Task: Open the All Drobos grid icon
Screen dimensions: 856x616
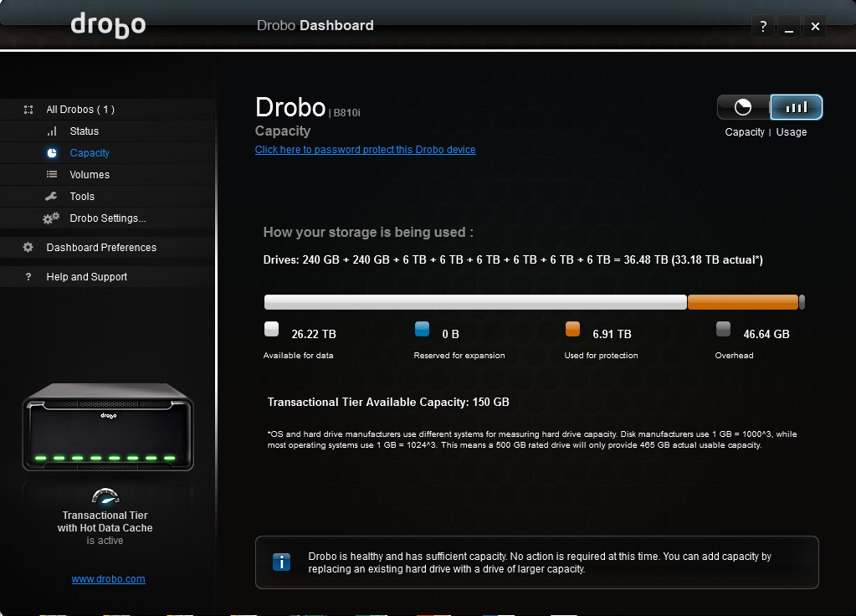Action: [x=28, y=110]
